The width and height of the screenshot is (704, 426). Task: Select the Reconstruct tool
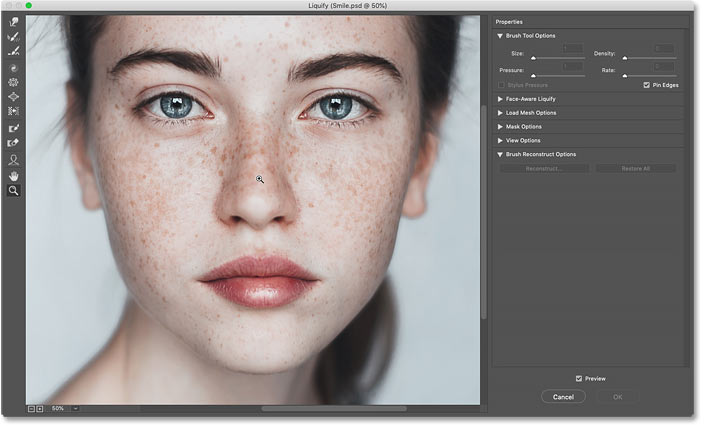click(14, 35)
